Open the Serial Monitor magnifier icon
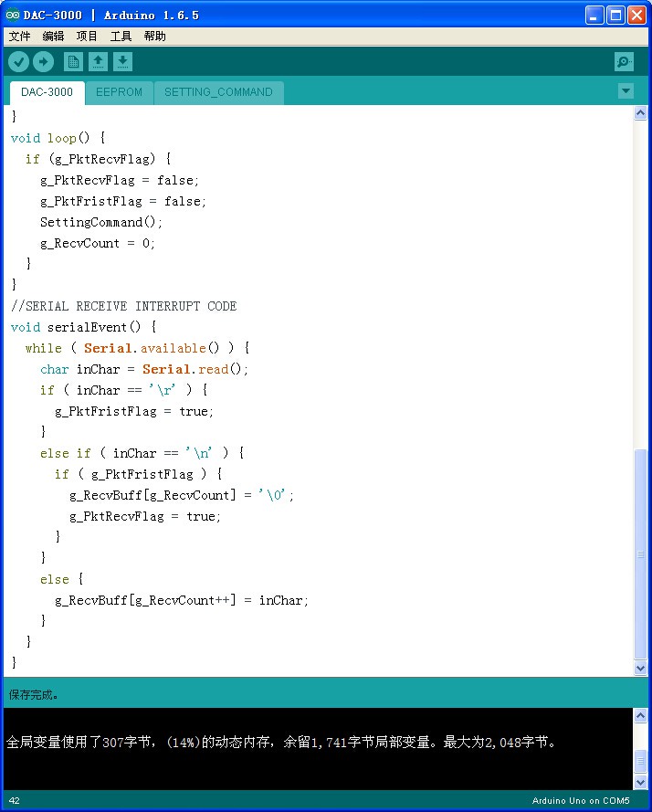The image size is (652, 812). (624, 62)
